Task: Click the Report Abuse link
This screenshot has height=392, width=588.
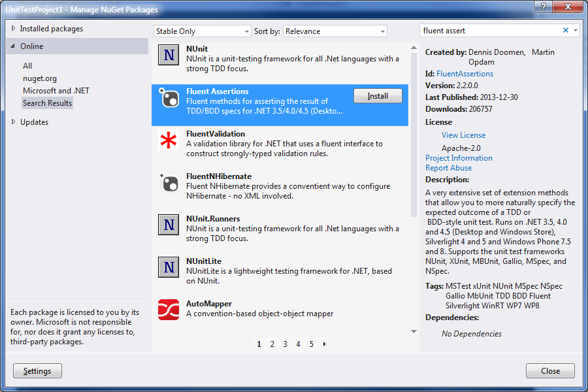Action: pyautogui.click(x=448, y=167)
